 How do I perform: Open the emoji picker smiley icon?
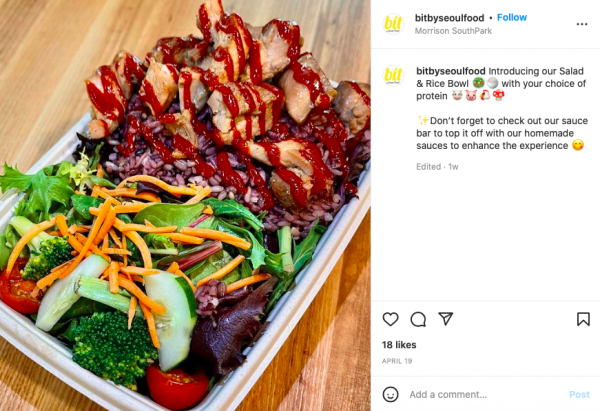pyautogui.click(x=390, y=394)
